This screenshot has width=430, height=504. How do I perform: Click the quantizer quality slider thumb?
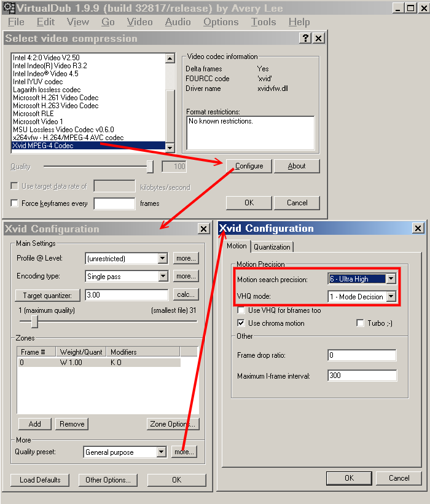[34, 321]
